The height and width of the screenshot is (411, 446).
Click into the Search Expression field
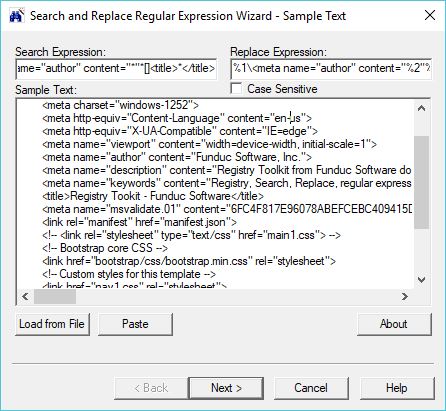pyautogui.click(x=116, y=69)
